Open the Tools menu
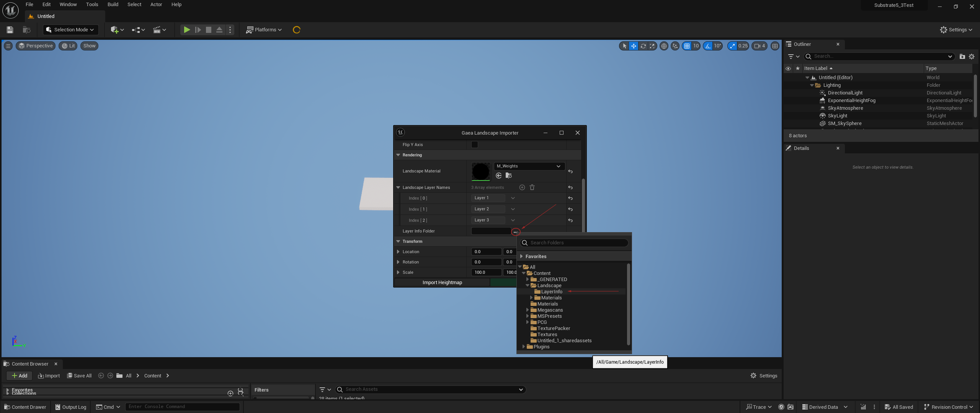This screenshot has width=980, height=413. 92,5
